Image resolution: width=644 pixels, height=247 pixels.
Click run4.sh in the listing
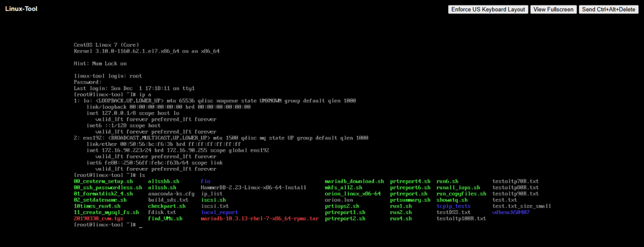click(x=401, y=219)
